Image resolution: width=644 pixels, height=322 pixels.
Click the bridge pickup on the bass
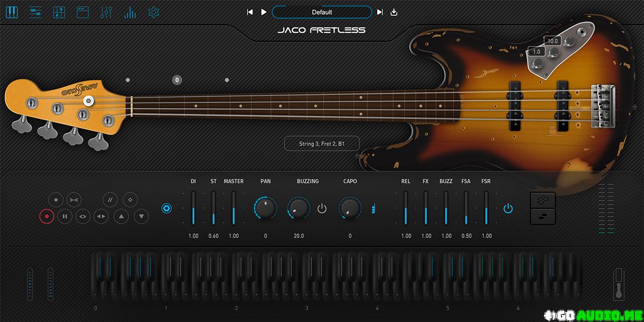pos(562,105)
